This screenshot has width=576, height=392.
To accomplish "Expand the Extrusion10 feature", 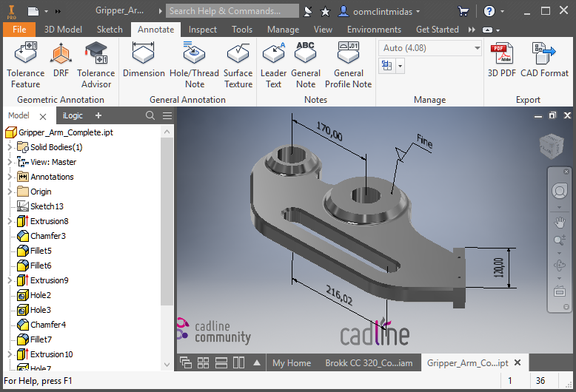I will 10,354.
